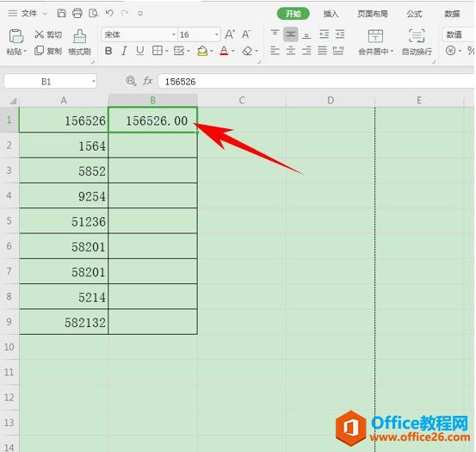Select cell B1 showing 156526.00
The width and height of the screenshot is (476, 452).
click(153, 120)
